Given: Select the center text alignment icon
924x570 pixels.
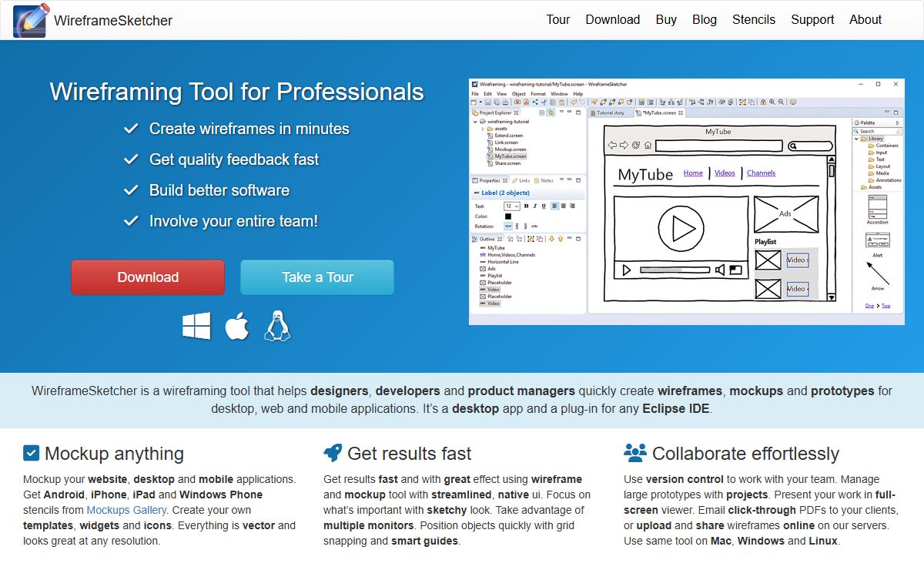Looking at the screenshot, I should (x=564, y=206).
